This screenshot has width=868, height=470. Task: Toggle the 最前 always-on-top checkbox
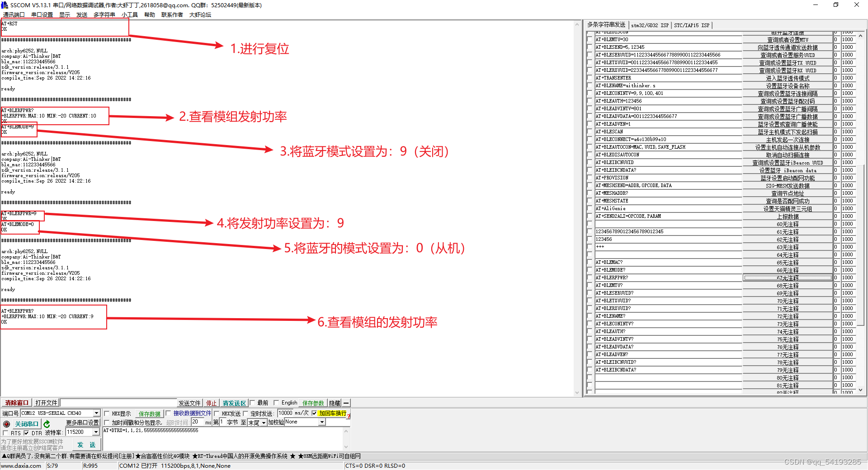tap(253, 403)
